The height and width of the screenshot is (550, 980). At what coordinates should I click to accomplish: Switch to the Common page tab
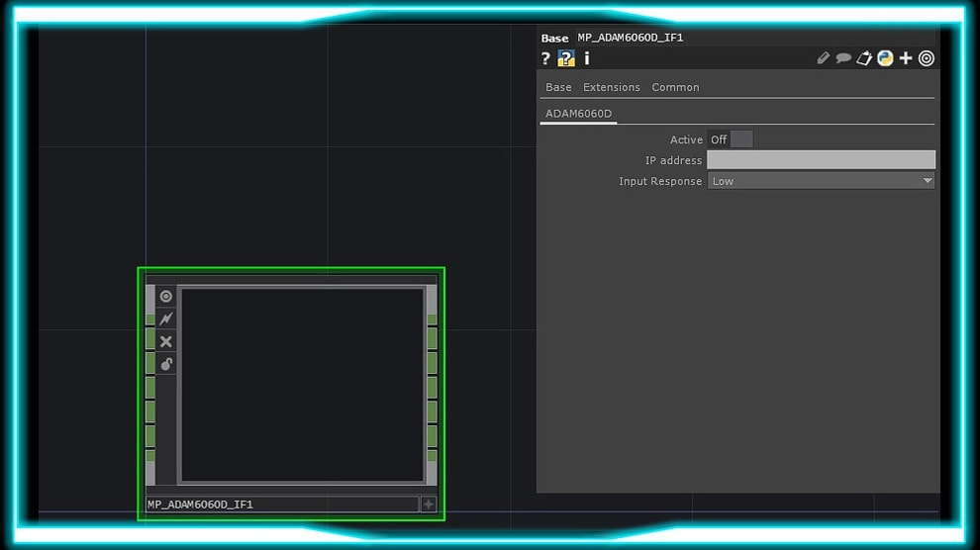[675, 87]
